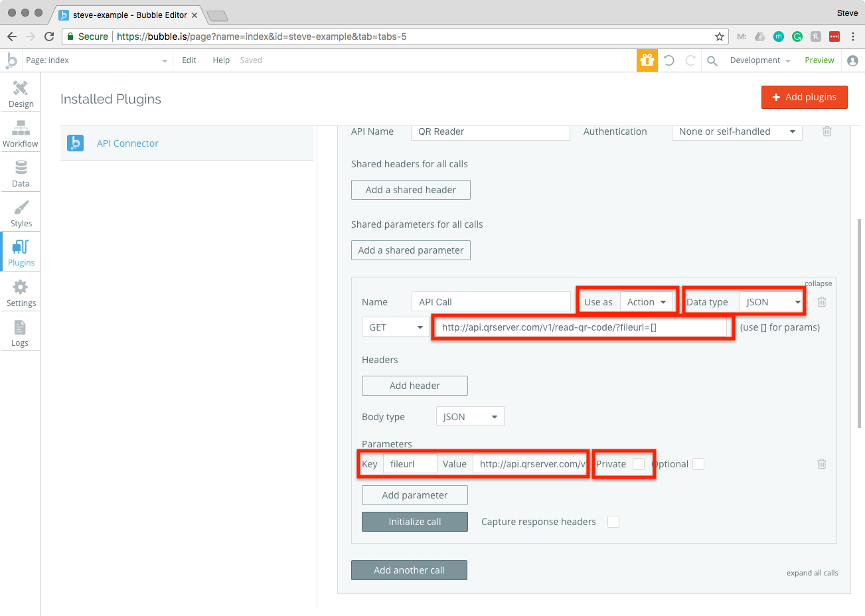Delete the API Call with trash icon

pos(822,302)
